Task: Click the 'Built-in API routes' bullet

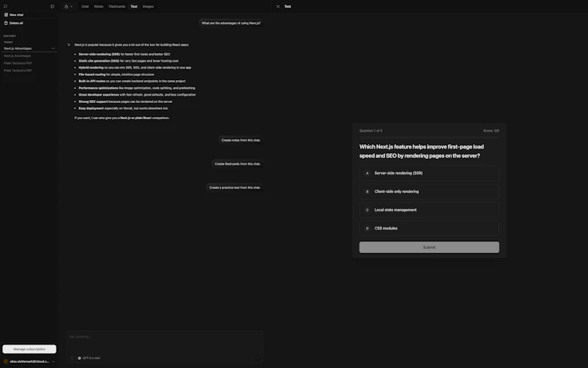Action: click(x=132, y=81)
